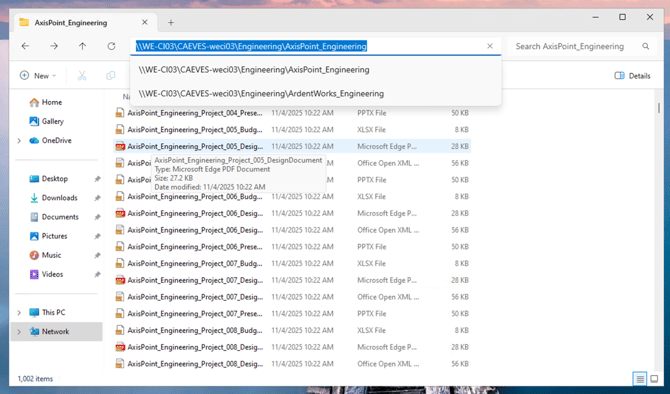
Task: Select file Project_004_Prese... PPTX
Action: 292,113
